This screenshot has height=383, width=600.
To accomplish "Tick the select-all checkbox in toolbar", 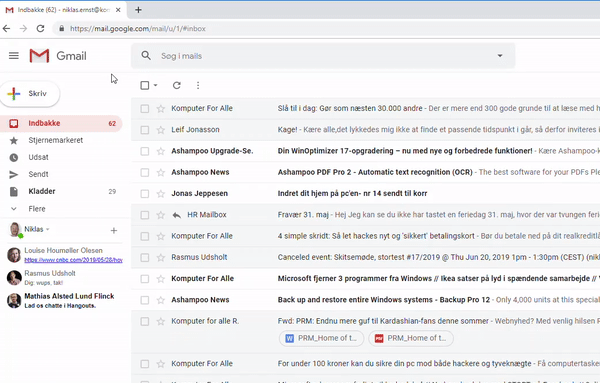I will coord(145,85).
